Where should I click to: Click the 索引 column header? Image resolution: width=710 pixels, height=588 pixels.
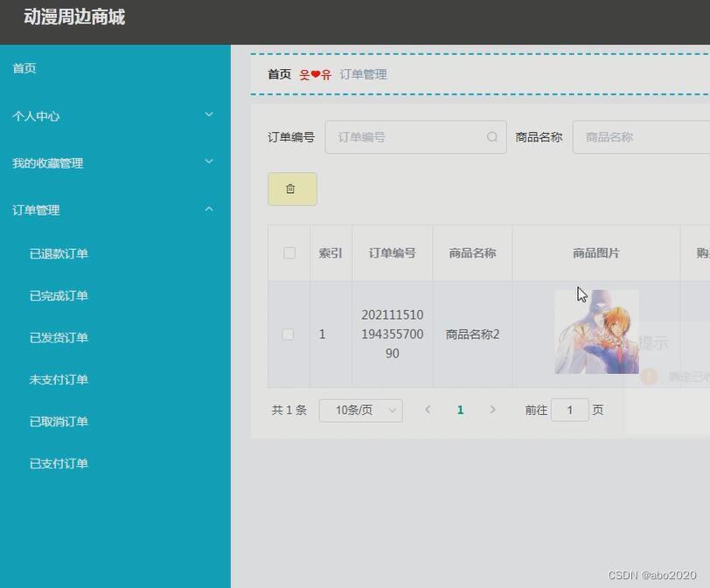pyautogui.click(x=331, y=252)
